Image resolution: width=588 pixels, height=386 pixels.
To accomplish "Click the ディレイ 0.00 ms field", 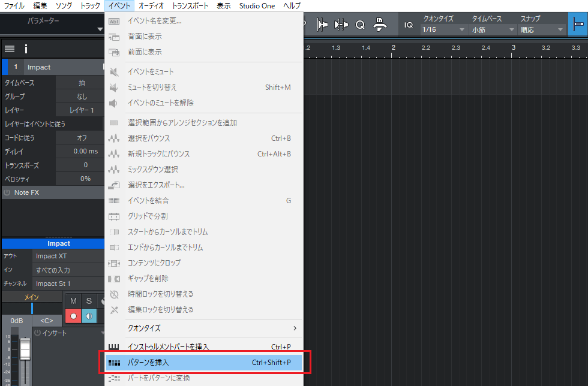I will pos(82,151).
